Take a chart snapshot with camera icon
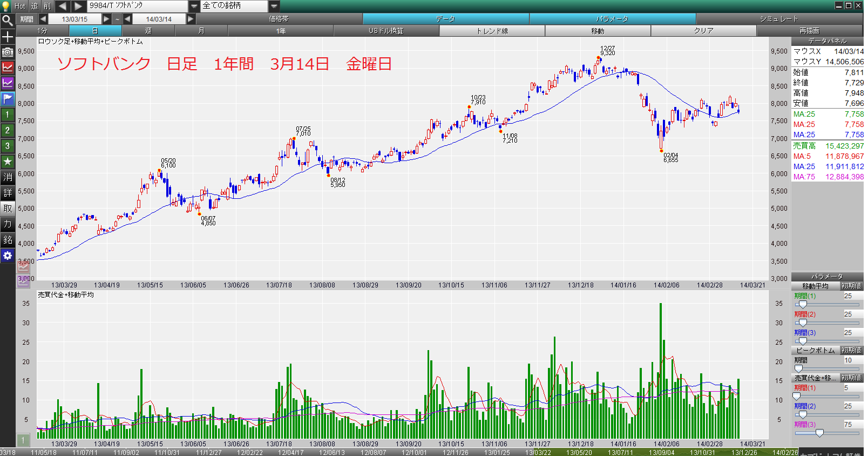The image size is (868, 456). 8,52
